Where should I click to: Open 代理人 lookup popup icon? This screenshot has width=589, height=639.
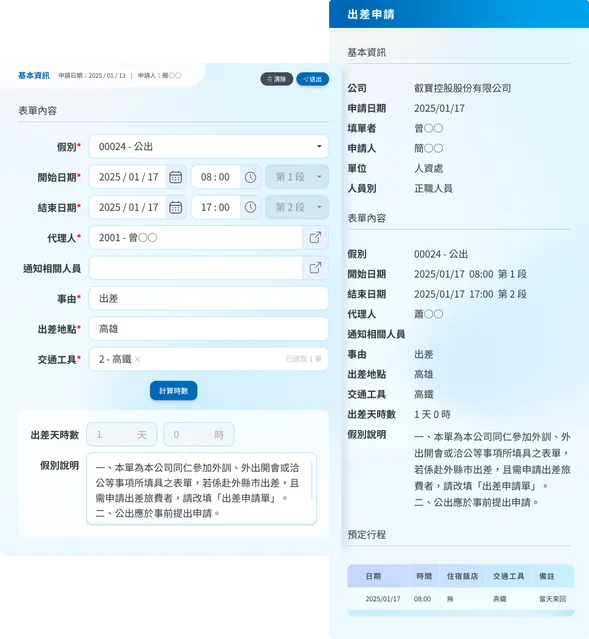click(315, 238)
